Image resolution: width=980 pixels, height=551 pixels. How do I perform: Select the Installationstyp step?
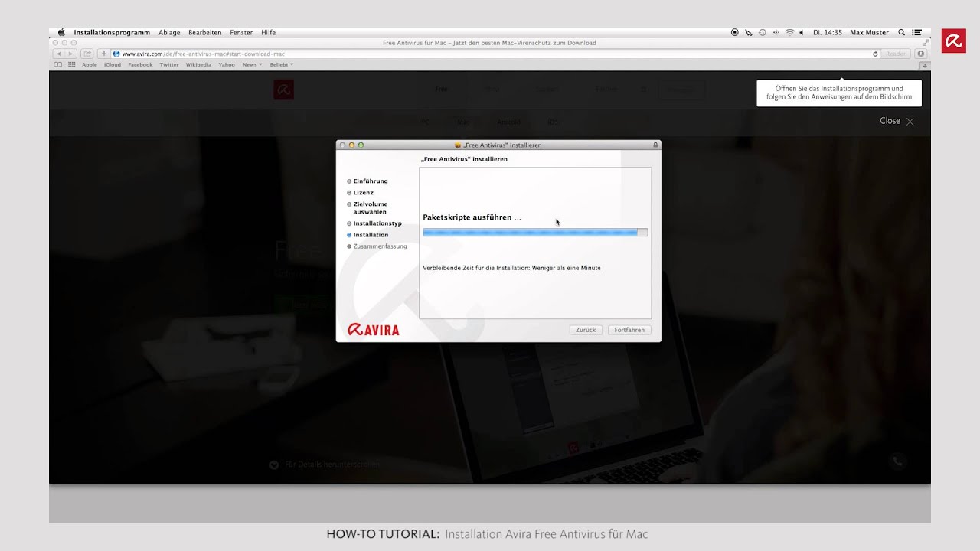tap(377, 223)
